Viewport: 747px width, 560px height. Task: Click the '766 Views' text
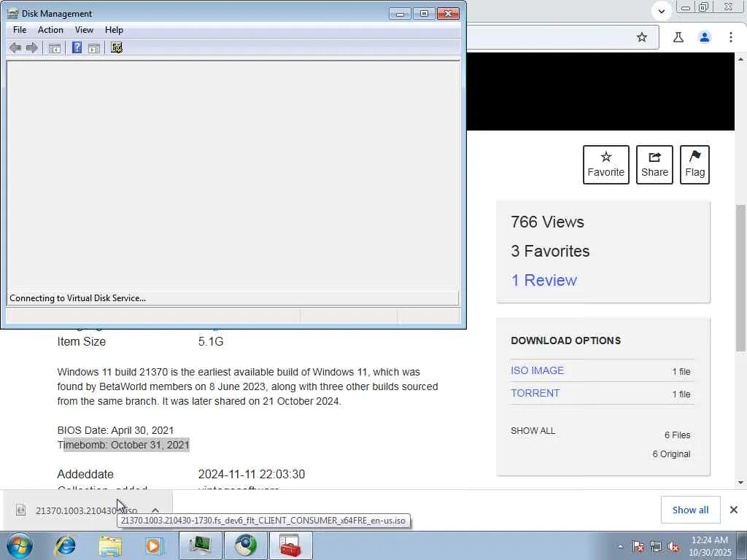(x=547, y=222)
